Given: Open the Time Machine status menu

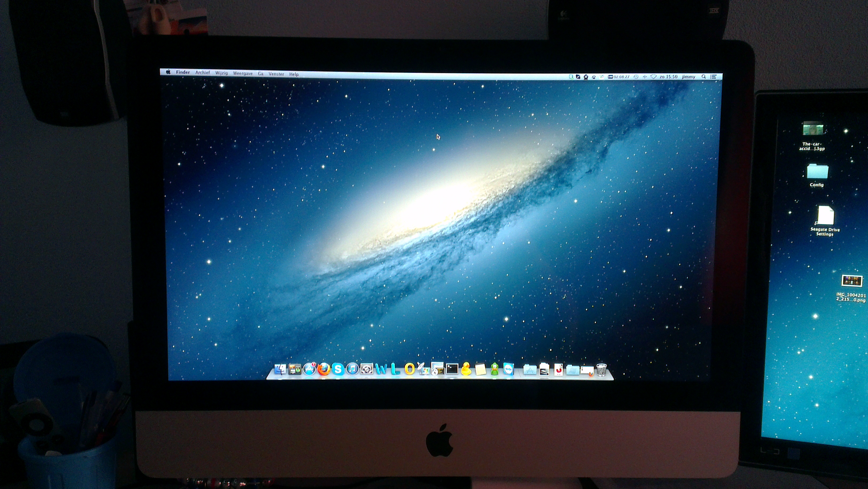Looking at the screenshot, I should point(636,77).
